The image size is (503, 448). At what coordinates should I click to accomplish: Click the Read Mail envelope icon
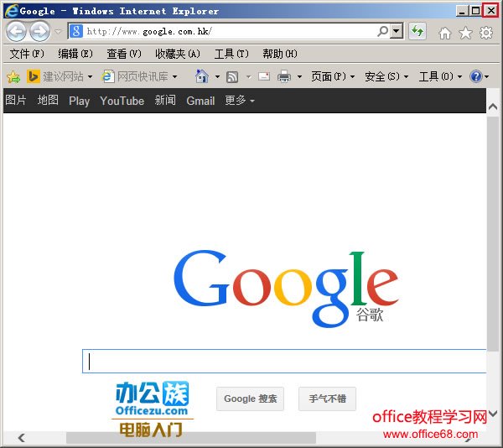(x=264, y=76)
